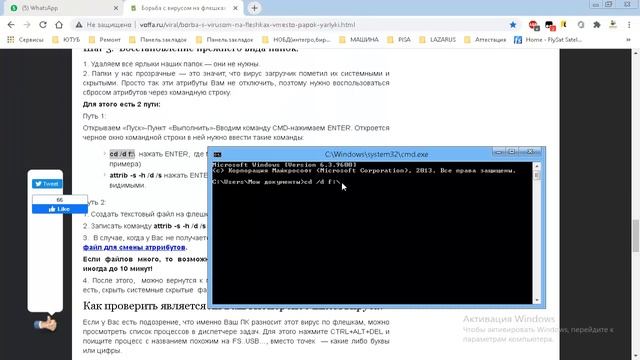Viewport: 640px width, 360px height.
Task: Open the ЮТУБ bookmark folder
Action: 66,40
